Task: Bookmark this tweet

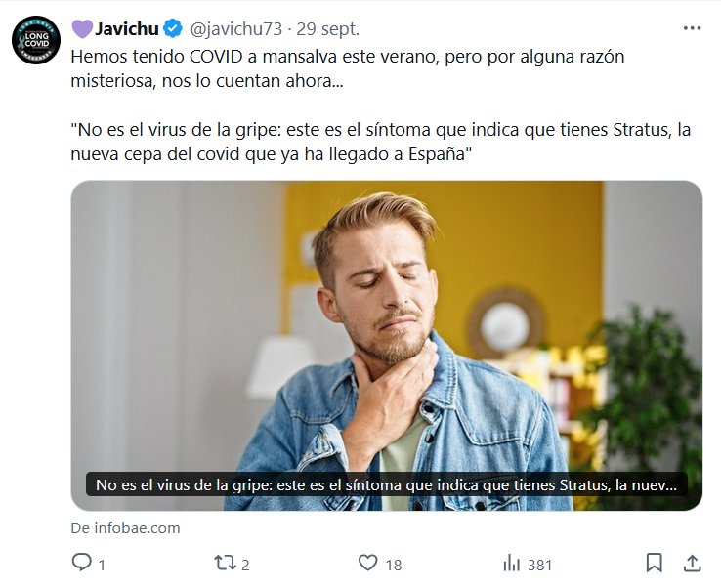Action: (654, 563)
